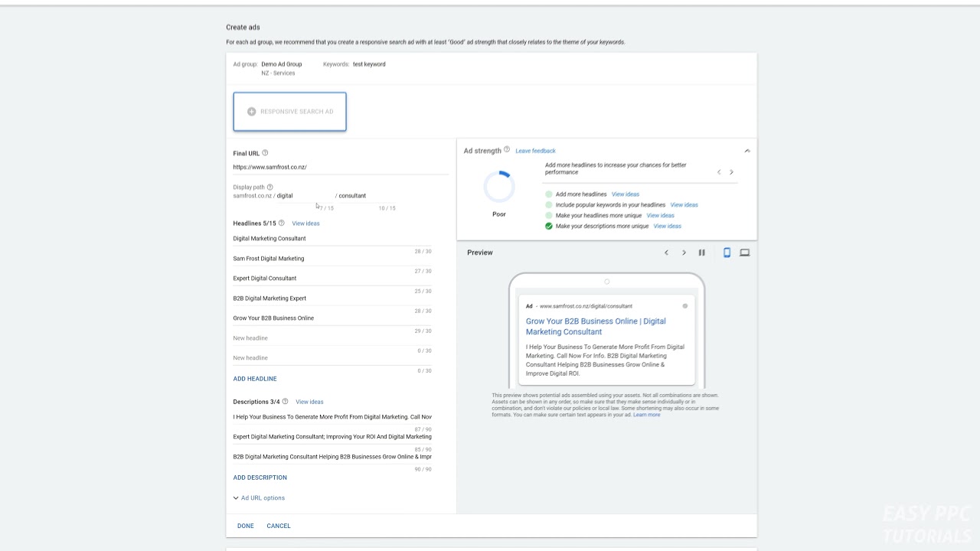Click CANCEL button

tap(279, 526)
